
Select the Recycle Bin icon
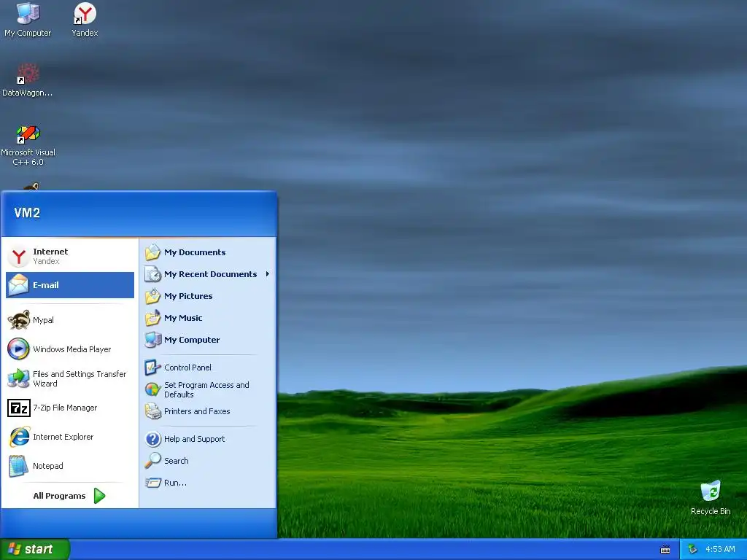(x=711, y=497)
